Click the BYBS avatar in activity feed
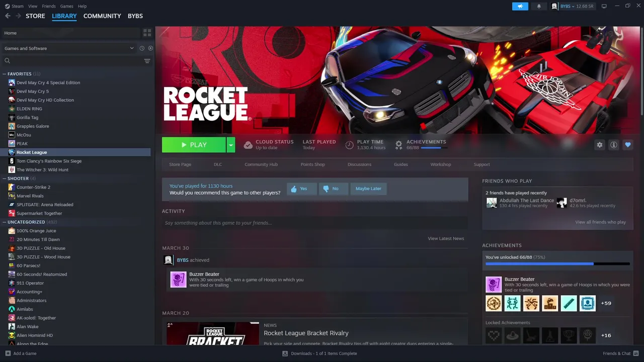 coord(169,260)
